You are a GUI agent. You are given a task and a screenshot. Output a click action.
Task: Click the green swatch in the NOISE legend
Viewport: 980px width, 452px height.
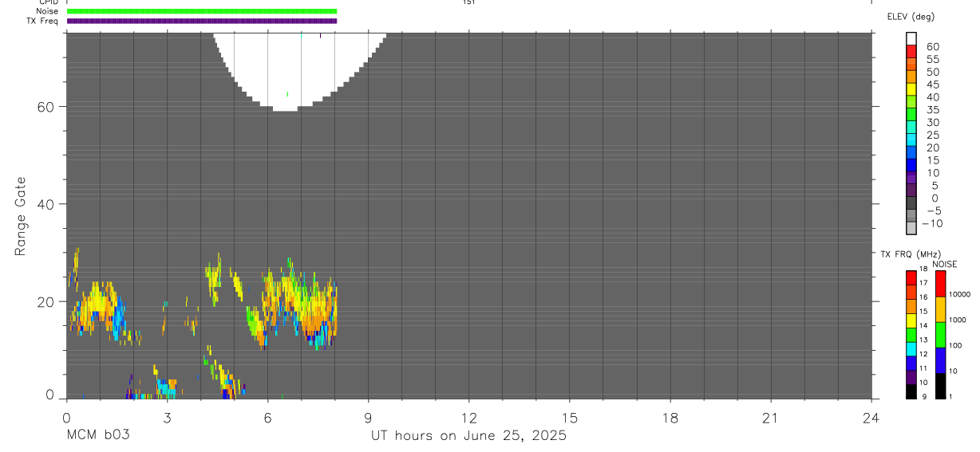point(940,335)
